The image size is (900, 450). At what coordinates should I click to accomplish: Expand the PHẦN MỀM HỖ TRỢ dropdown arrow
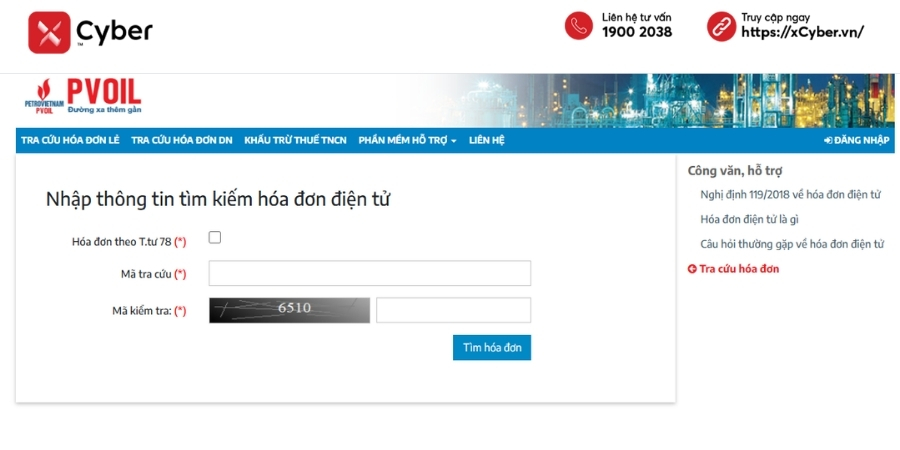453,141
